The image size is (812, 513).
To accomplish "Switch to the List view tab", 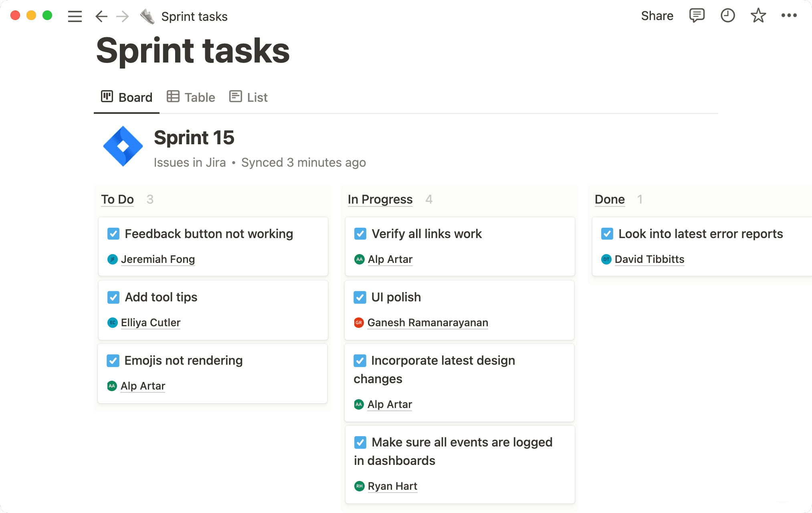I will [x=248, y=97].
